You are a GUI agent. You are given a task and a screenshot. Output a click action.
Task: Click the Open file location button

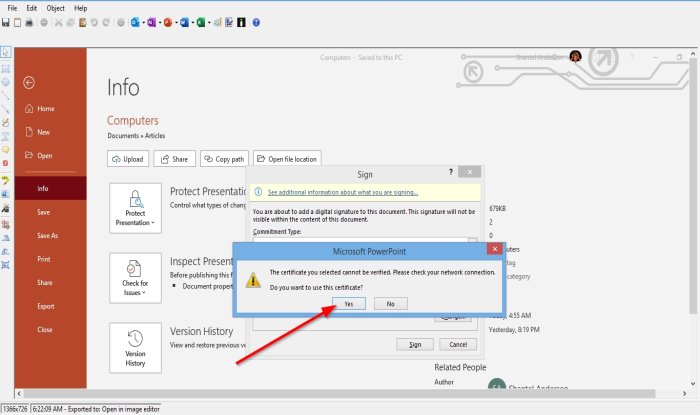[287, 159]
